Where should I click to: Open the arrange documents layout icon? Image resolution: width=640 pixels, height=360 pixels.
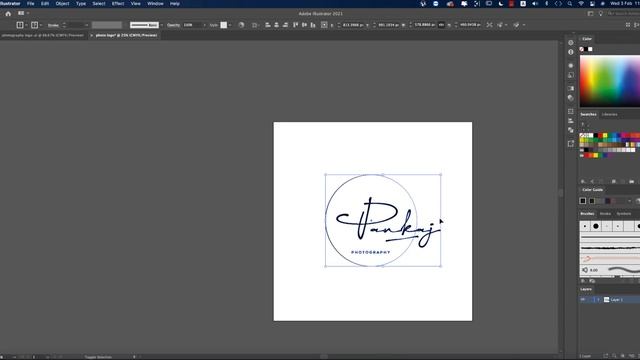(21, 13)
